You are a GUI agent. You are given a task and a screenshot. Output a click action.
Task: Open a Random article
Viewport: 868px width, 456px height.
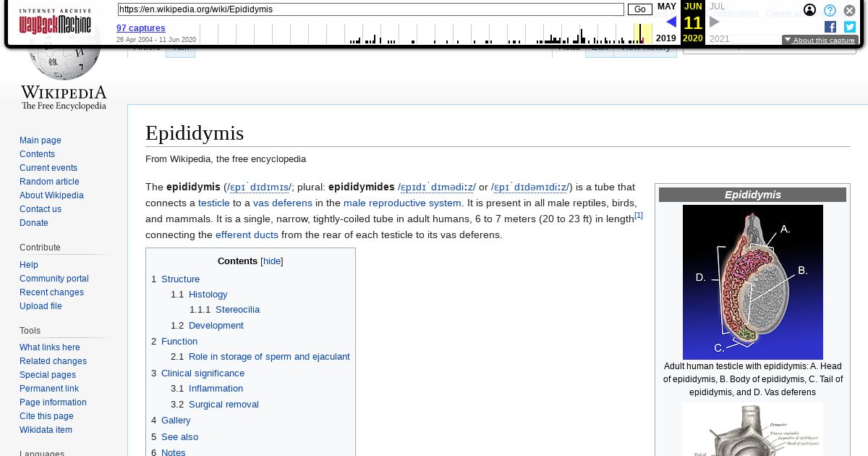pos(49,182)
